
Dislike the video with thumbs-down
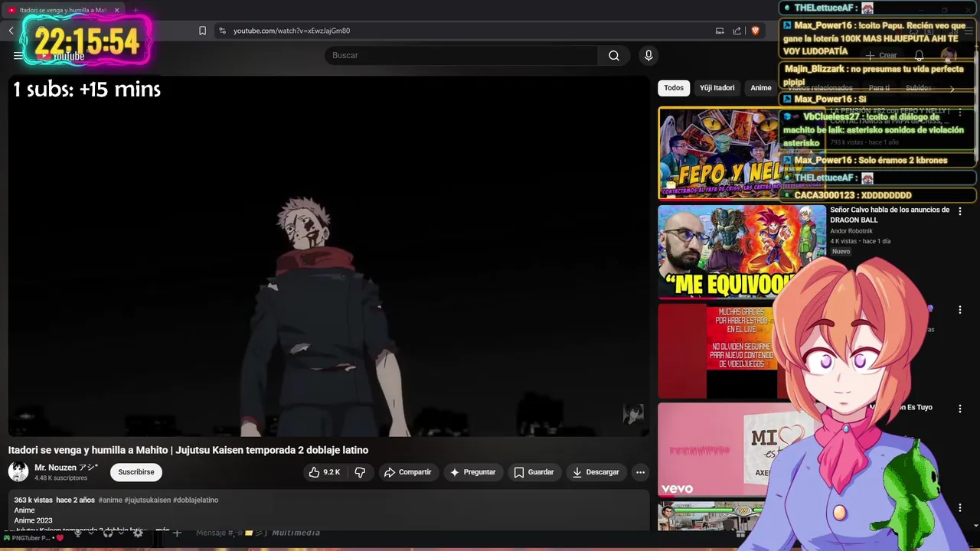pos(360,472)
